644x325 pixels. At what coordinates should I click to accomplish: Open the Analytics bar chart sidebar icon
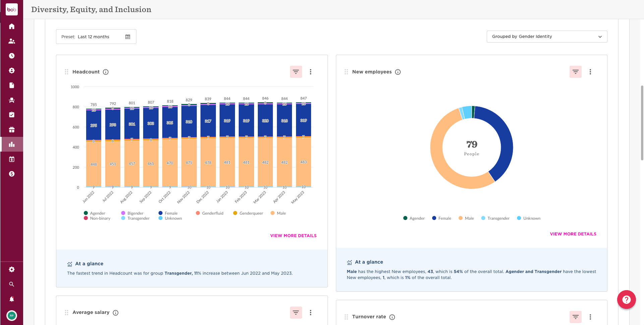pos(12,144)
